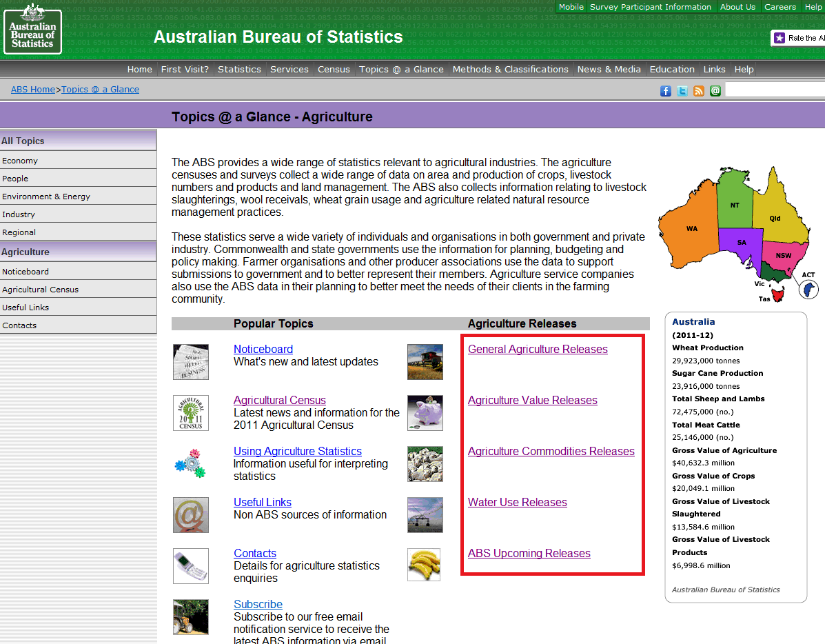Image resolution: width=825 pixels, height=644 pixels.
Task: Click the search input field
Action: pos(775,90)
